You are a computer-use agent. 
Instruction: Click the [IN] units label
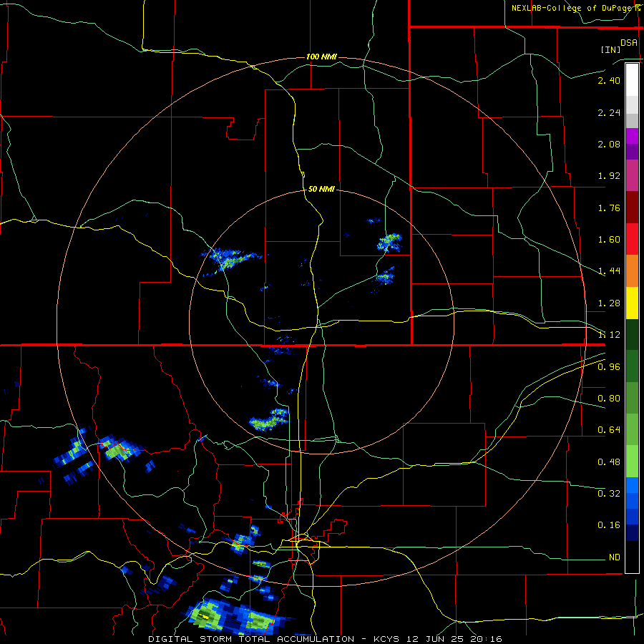click(610, 49)
